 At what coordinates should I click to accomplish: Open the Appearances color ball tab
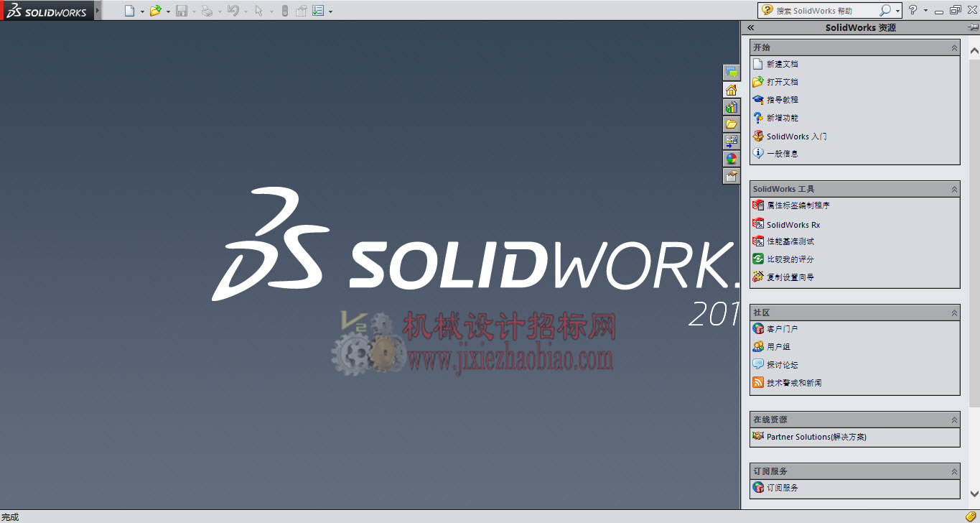point(732,159)
